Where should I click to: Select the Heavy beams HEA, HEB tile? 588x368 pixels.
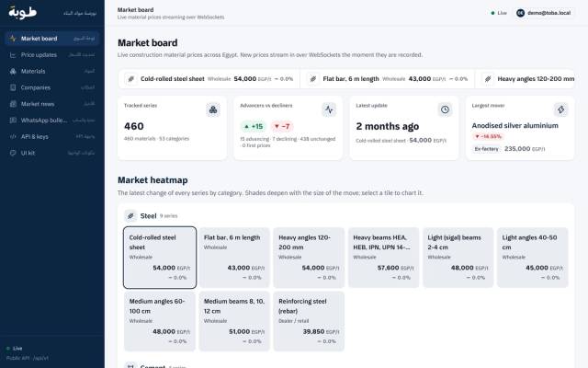(384, 258)
